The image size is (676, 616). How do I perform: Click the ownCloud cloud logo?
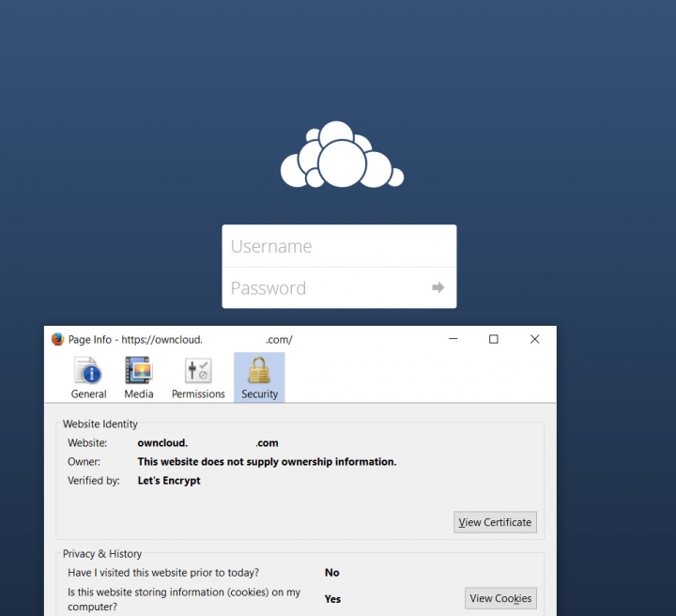(x=342, y=154)
